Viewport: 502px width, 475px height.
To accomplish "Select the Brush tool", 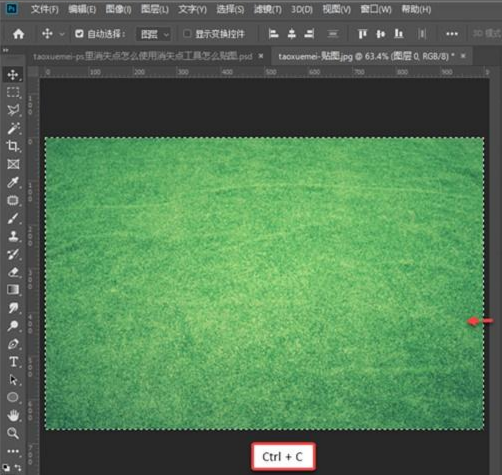I will 13,218.
